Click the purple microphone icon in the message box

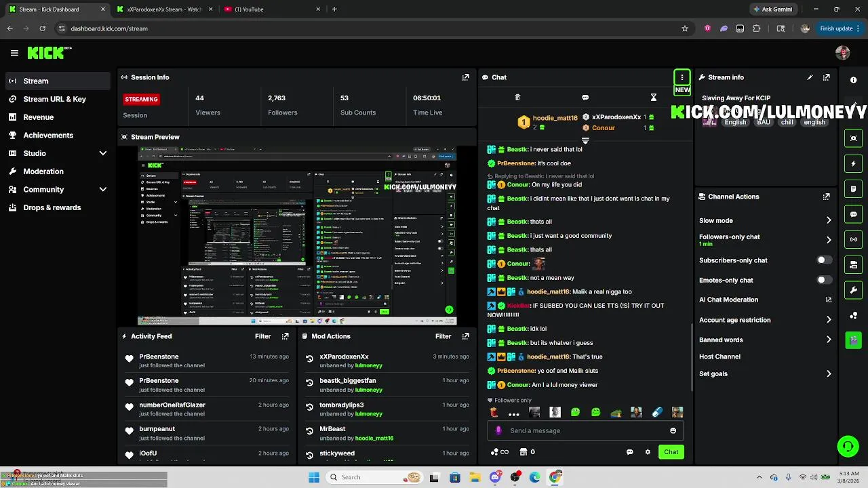(x=498, y=430)
